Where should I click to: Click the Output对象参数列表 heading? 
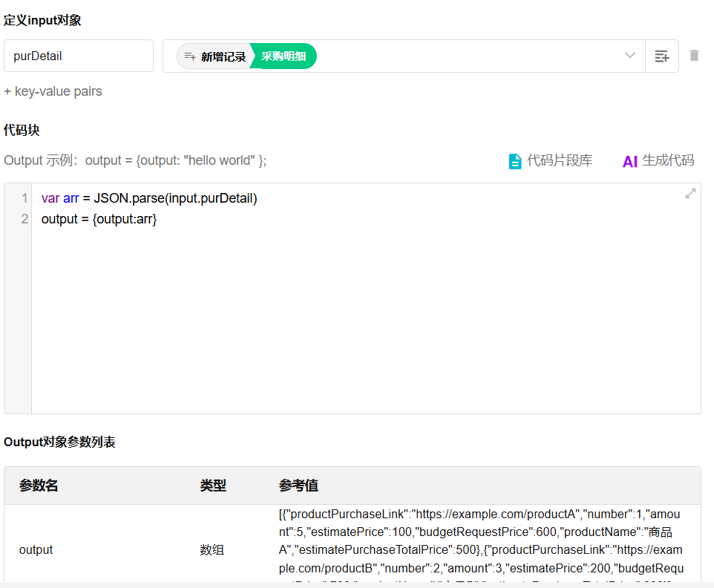click(x=59, y=442)
